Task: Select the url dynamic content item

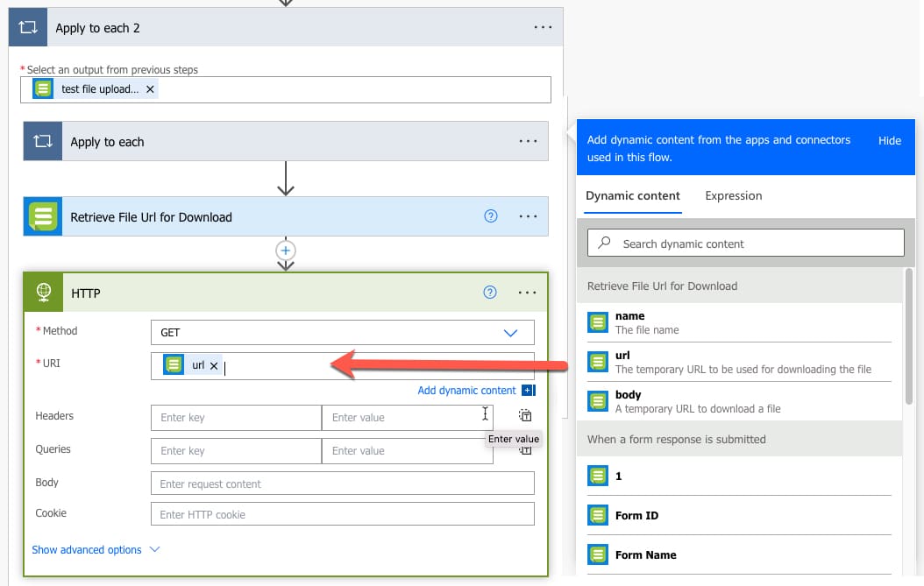Action: (739, 363)
